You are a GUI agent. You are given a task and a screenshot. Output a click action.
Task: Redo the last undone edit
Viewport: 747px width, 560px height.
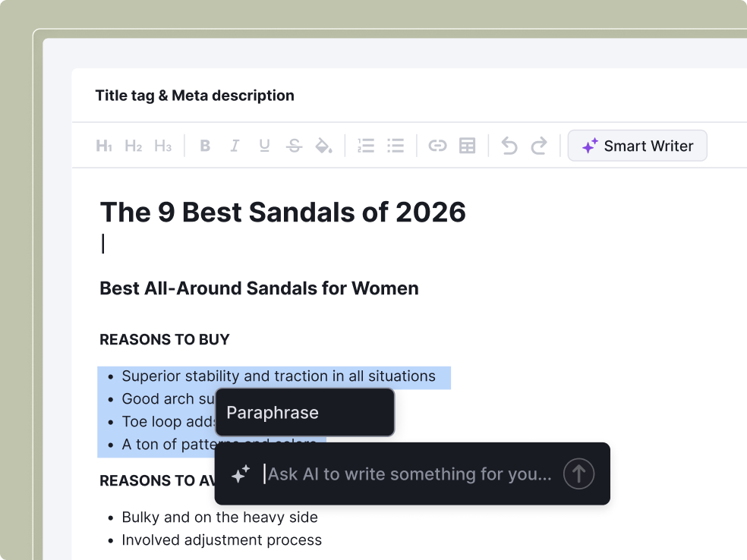[x=539, y=146]
